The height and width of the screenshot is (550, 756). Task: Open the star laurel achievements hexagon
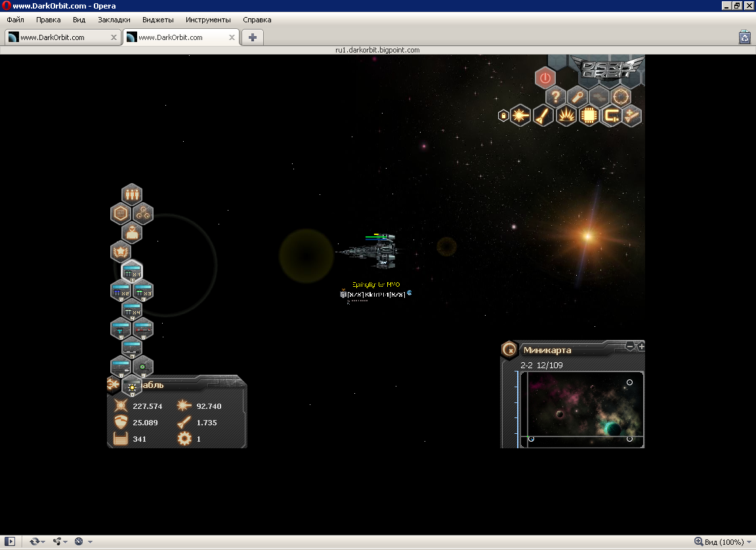pyautogui.click(x=121, y=251)
